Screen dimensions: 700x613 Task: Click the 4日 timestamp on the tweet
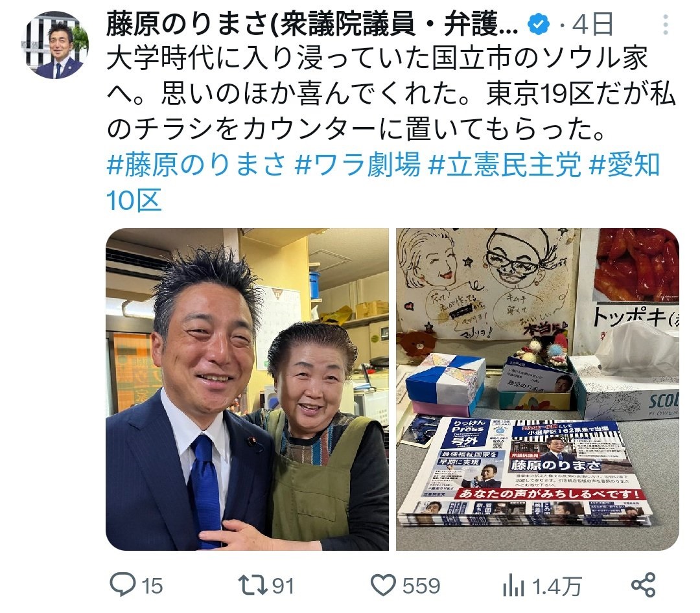592,25
